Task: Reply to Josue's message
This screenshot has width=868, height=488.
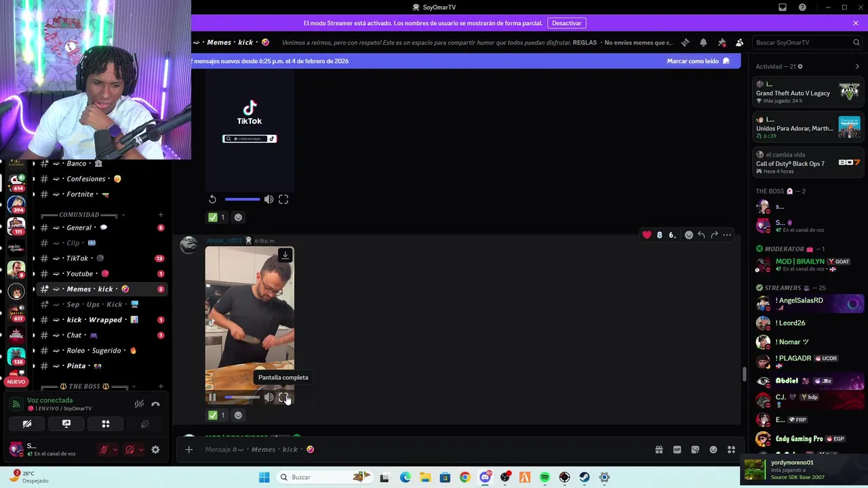Action: coord(701,235)
